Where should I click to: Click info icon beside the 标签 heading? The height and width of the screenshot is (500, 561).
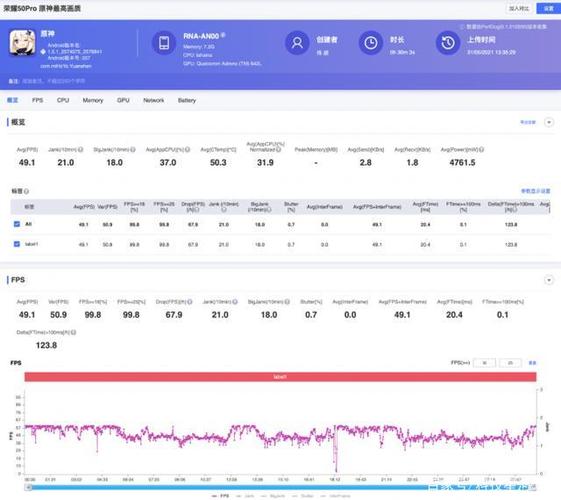click(26, 191)
